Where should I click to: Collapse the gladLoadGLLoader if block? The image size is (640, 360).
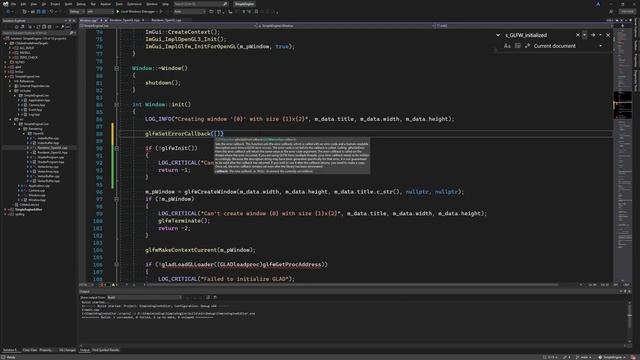tap(116, 265)
